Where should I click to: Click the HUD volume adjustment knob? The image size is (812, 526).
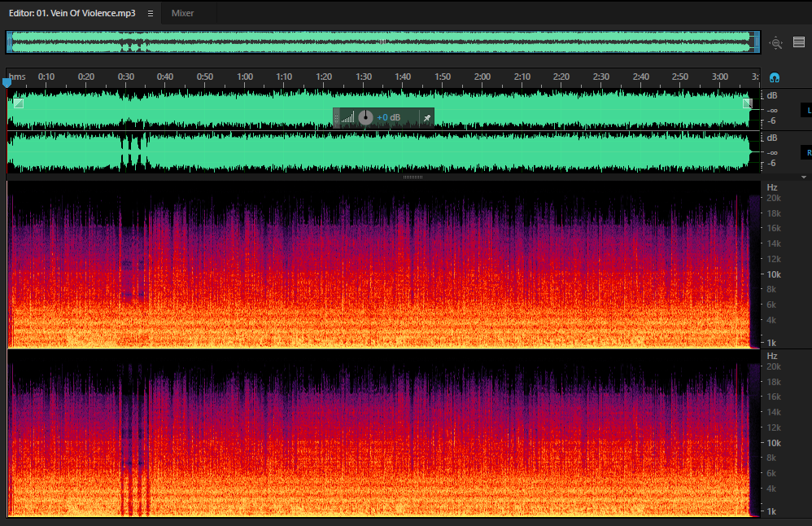365,117
